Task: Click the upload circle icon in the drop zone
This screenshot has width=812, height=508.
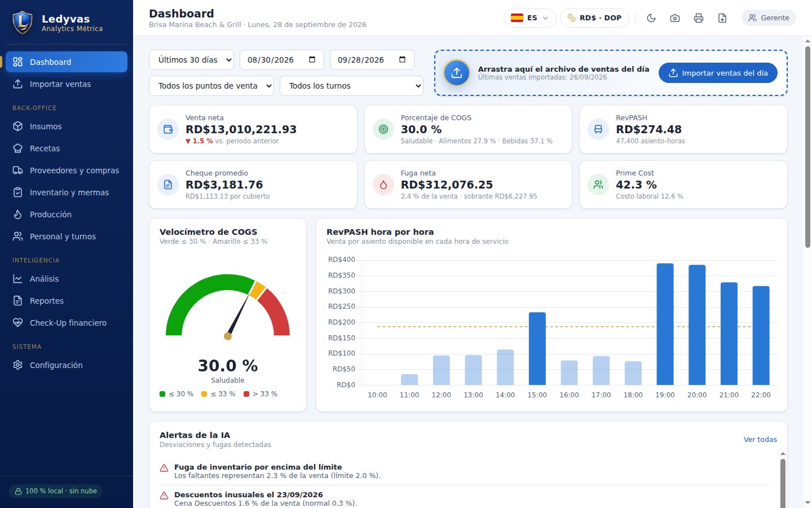Action: 457,73
